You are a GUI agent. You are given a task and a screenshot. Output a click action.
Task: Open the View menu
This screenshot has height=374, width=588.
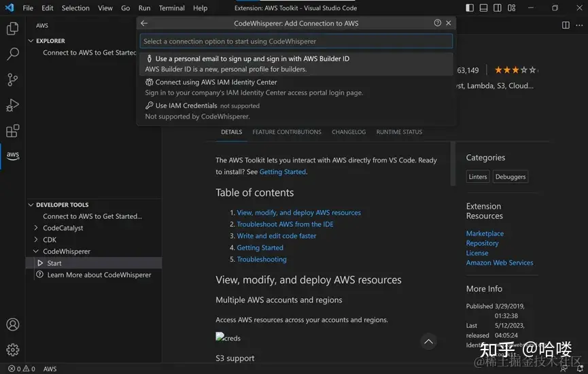105,8
